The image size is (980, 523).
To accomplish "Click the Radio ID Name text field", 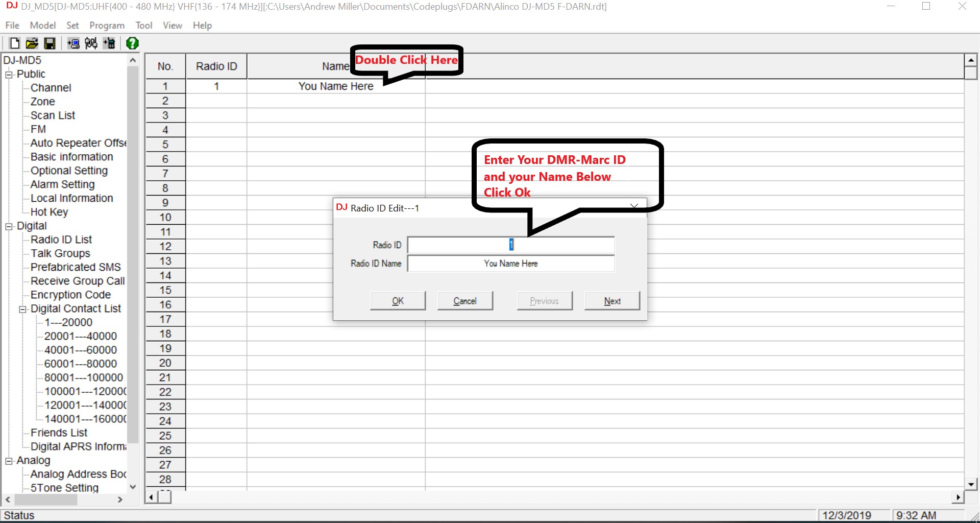I will (510, 264).
